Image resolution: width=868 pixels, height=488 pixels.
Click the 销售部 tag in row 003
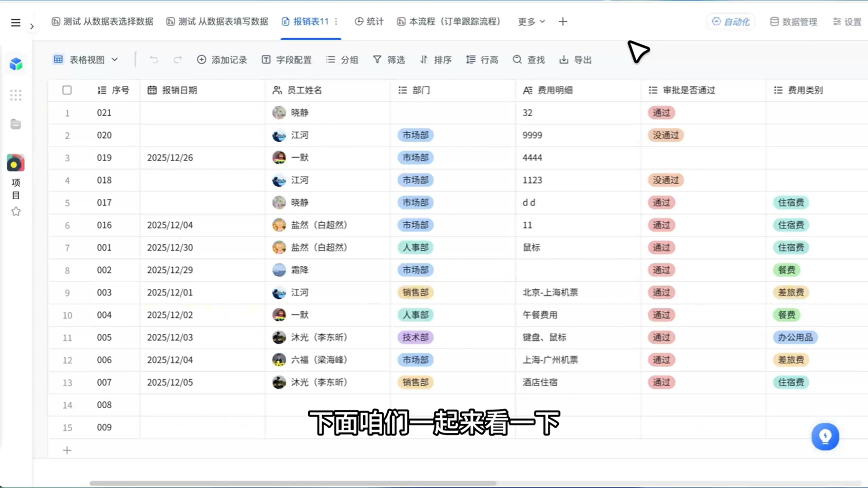pyautogui.click(x=416, y=292)
